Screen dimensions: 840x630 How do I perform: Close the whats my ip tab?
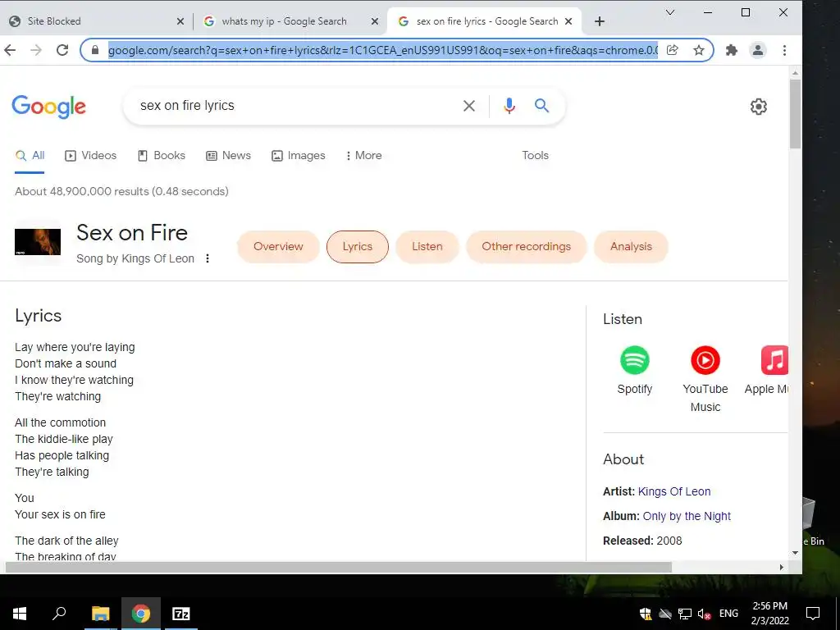coord(375,21)
